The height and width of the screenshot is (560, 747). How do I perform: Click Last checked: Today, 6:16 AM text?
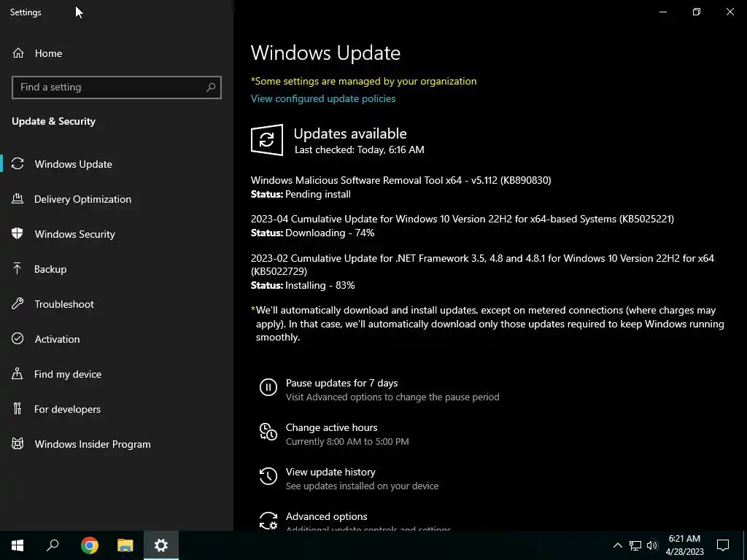(x=359, y=149)
